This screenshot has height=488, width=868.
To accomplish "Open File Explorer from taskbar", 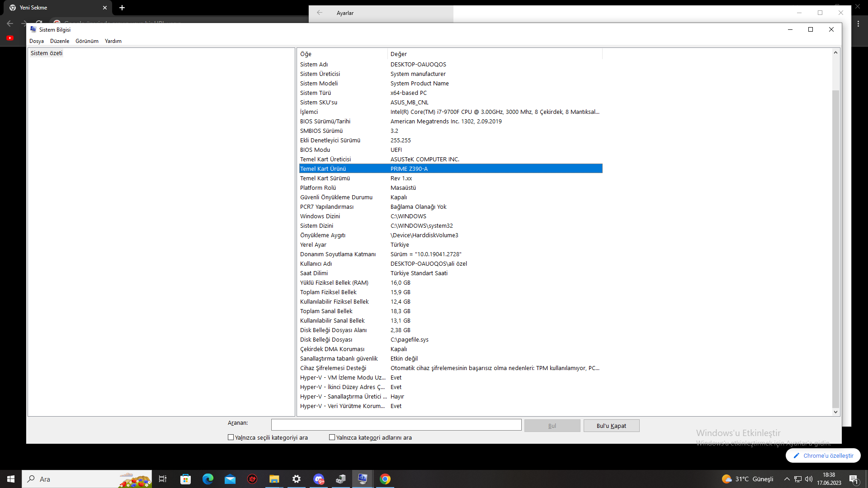I will pyautogui.click(x=274, y=479).
